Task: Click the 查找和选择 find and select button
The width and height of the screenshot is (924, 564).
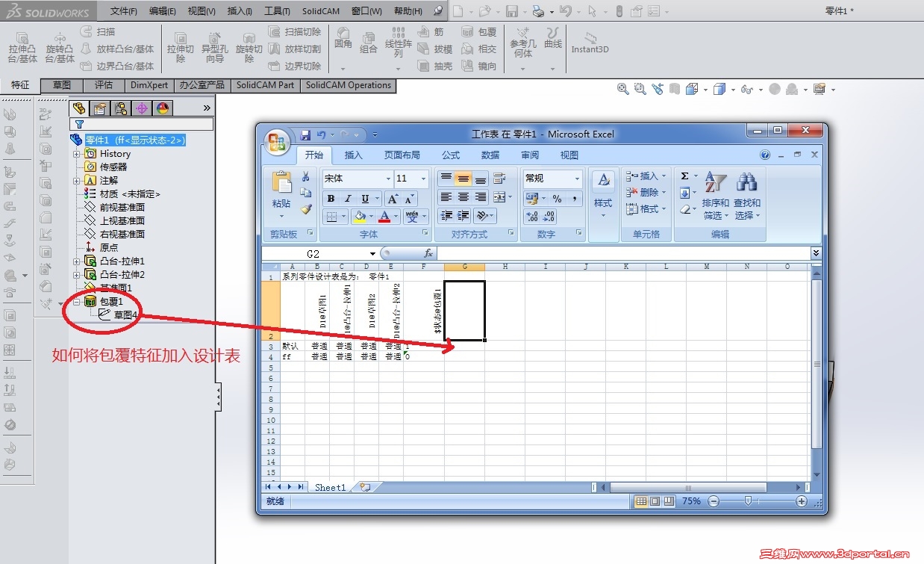Action: [747, 196]
